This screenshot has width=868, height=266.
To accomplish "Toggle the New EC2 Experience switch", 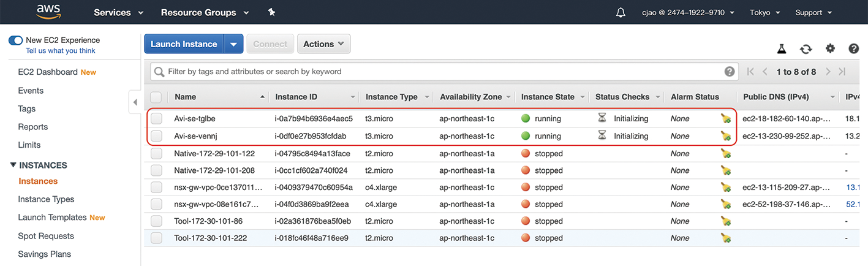I will coord(15,40).
